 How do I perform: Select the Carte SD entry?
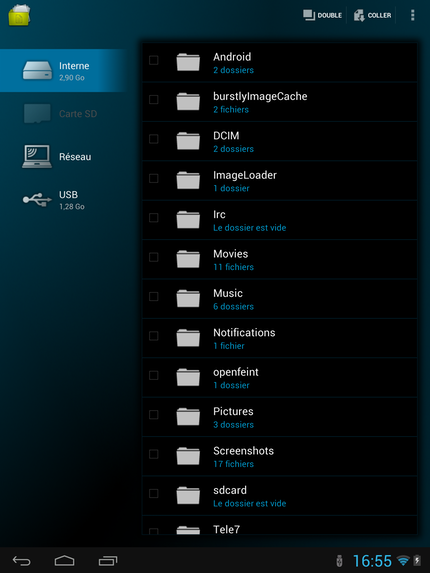(63, 114)
